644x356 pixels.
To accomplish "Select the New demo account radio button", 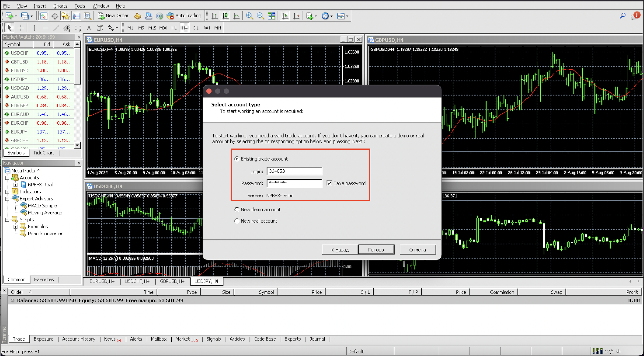I will (236, 209).
